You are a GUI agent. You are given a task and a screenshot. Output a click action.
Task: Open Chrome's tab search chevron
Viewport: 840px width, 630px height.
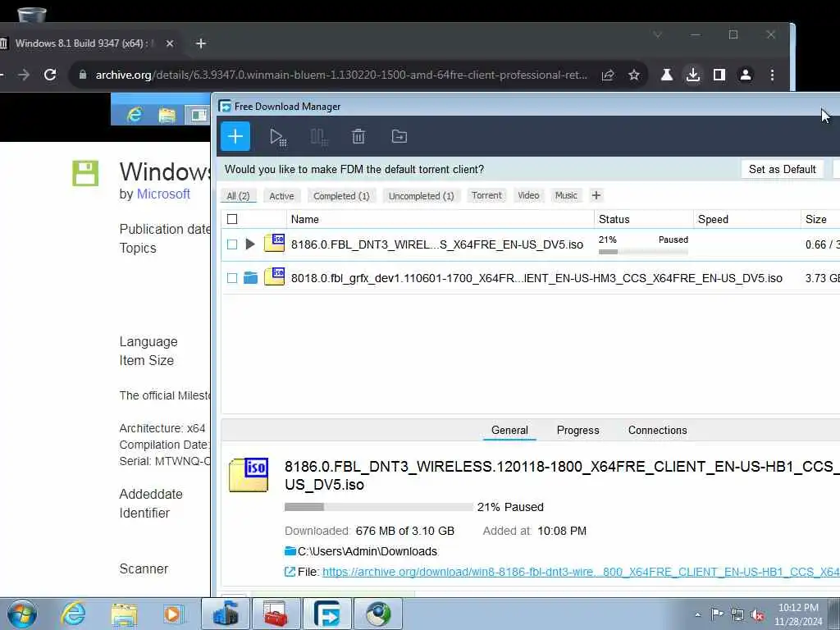(x=657, y=34)
